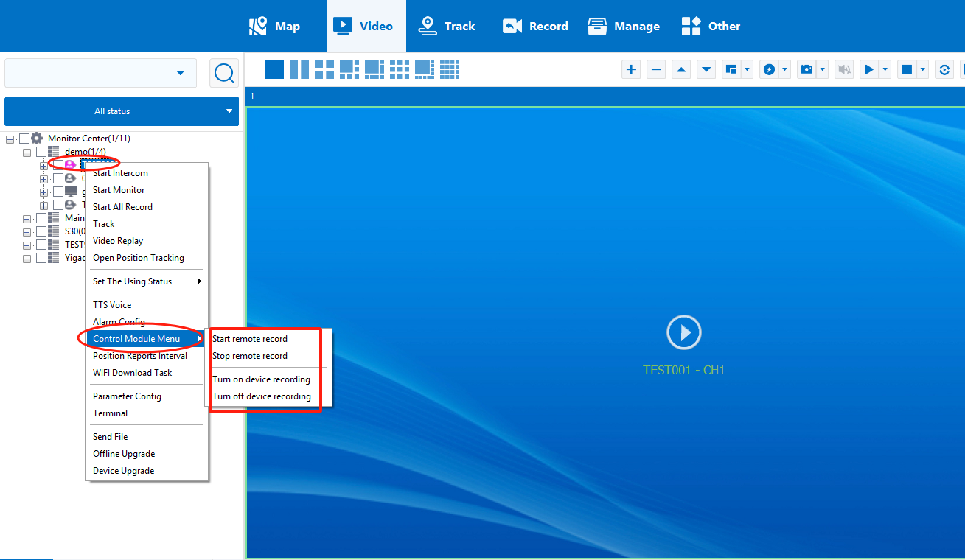
Task: Select Start remote record in submenu
Action: pyautogui.click(x=269, y=339)
